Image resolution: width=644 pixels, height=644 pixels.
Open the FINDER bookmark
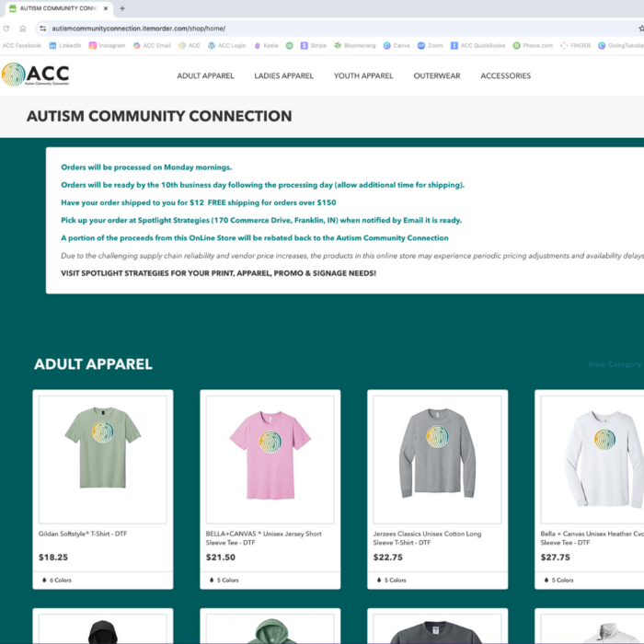click(x=575, y=46)
